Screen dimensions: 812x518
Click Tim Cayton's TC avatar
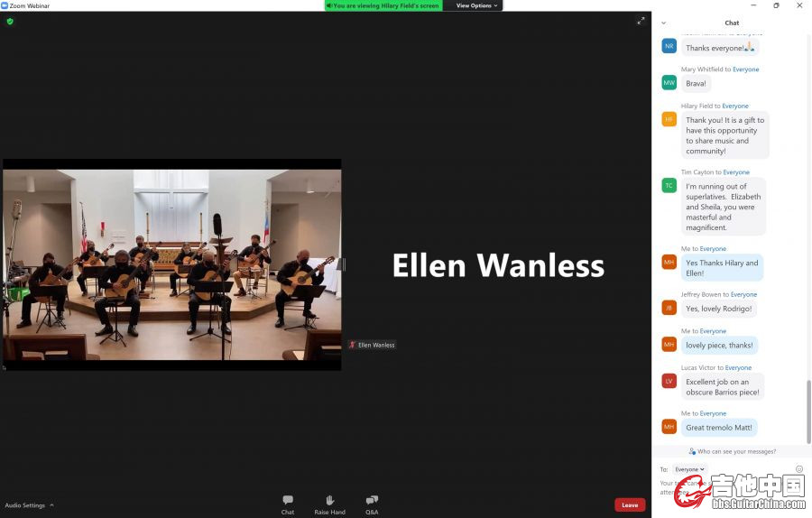669,185
